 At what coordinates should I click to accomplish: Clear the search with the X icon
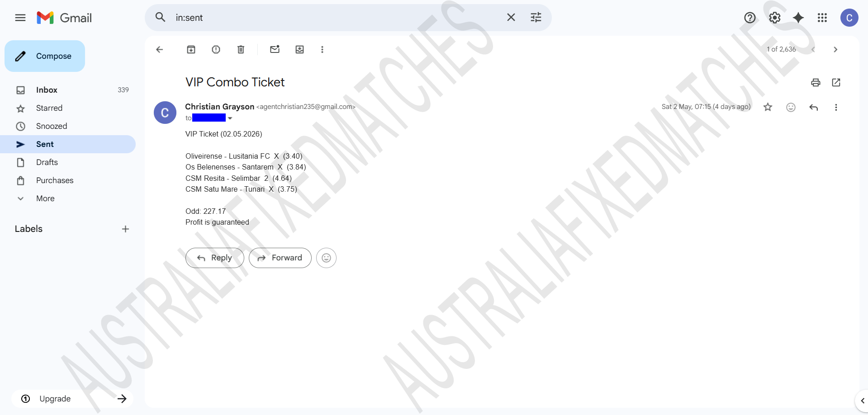tap(511, 17)
